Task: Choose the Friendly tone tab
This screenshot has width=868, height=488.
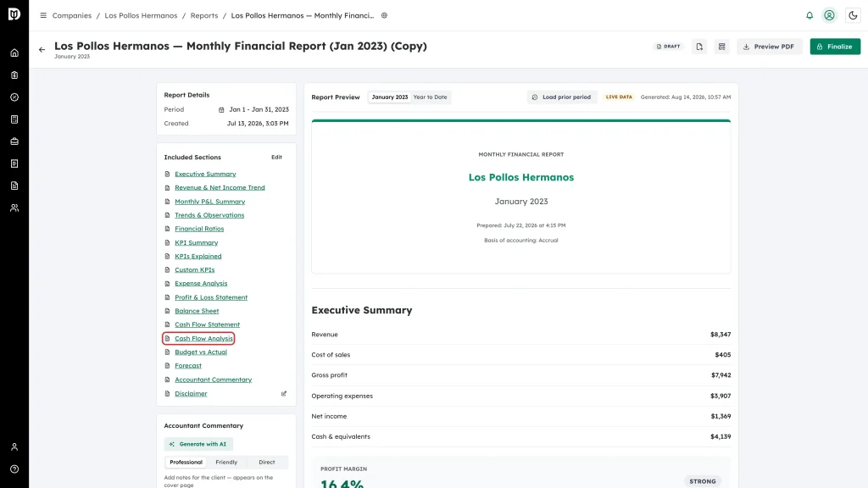Action: pos(226,462)
